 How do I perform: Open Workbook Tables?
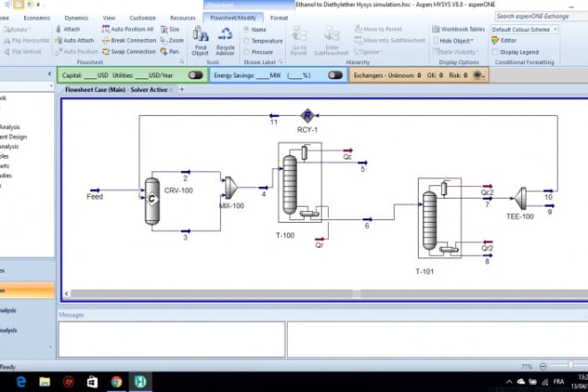(458, 29)
